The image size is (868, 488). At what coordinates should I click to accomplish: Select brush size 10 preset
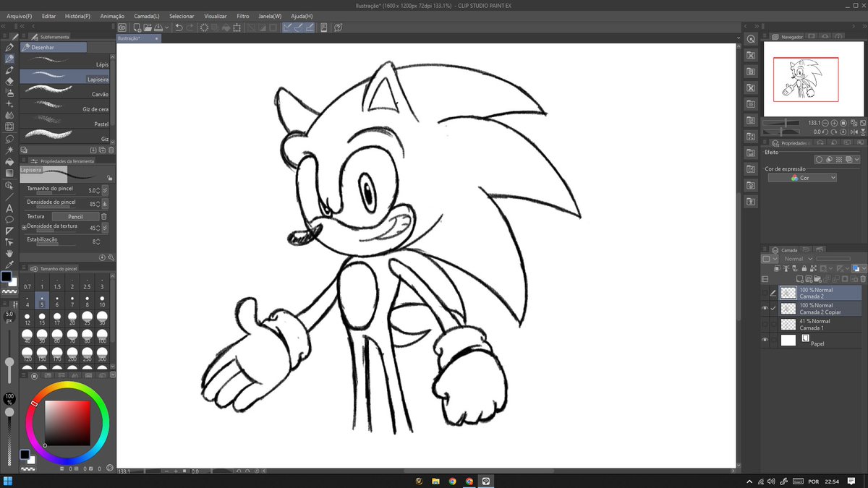102,299
